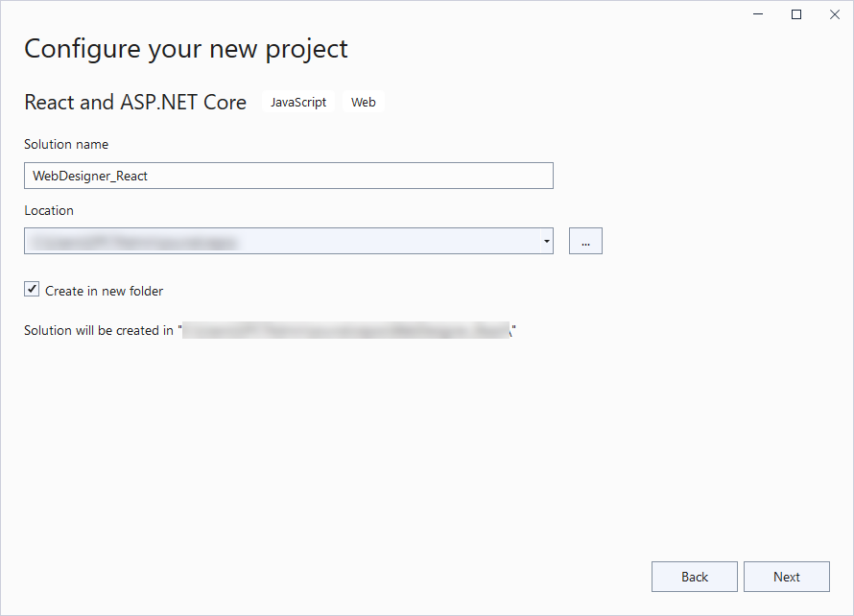Close the configure project dialog

(835, 14)
